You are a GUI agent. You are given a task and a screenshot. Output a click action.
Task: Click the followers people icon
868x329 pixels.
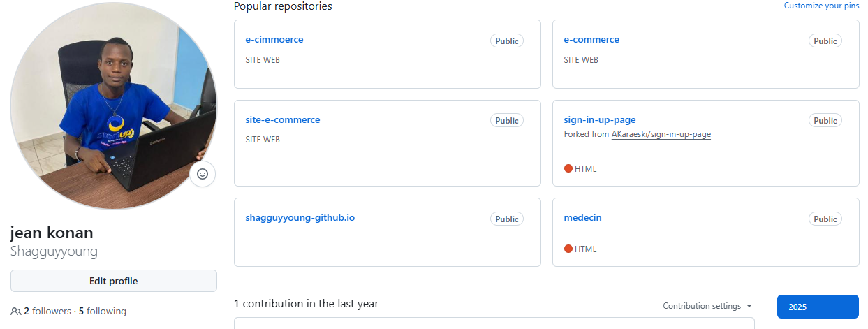[x=16, y=311]
